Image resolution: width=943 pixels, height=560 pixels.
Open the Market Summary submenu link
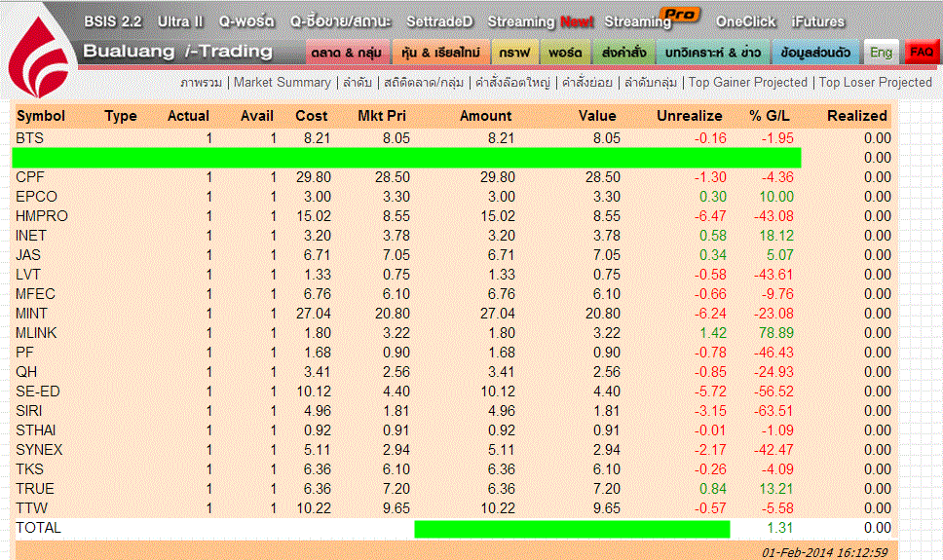pyautogui.click(x=283, y=83)
